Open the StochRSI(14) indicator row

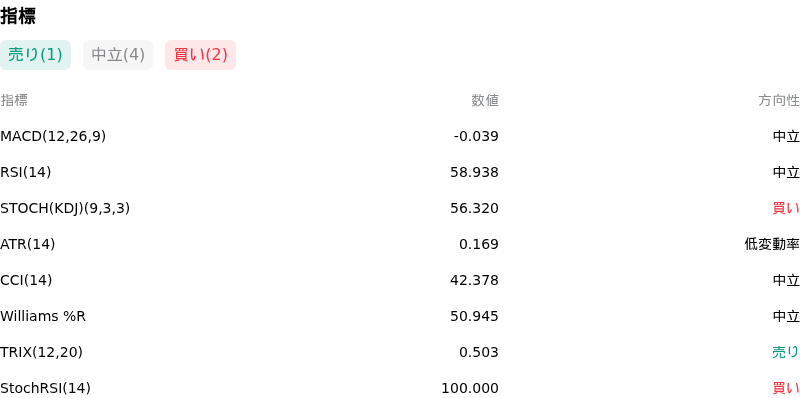click(x=400, y=388)
